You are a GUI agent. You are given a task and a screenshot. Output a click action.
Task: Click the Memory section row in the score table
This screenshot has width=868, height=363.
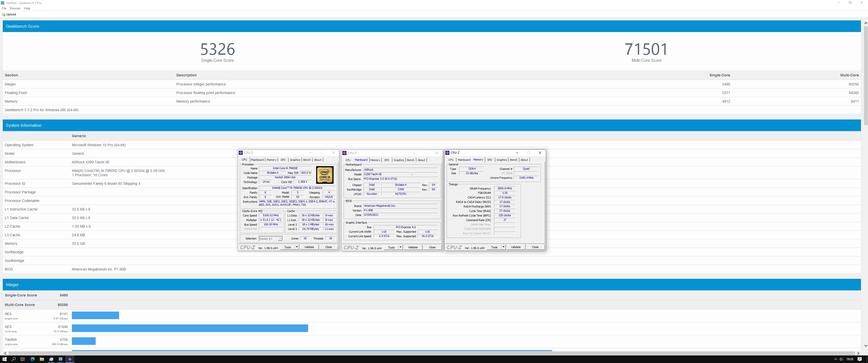(432, 101)
